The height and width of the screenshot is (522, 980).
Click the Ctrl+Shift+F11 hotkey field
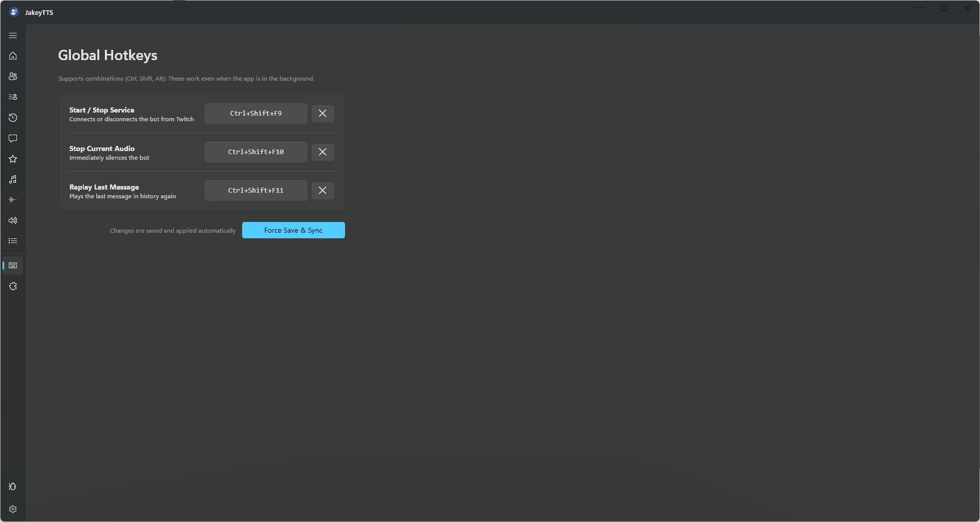[x=256, y=191]
